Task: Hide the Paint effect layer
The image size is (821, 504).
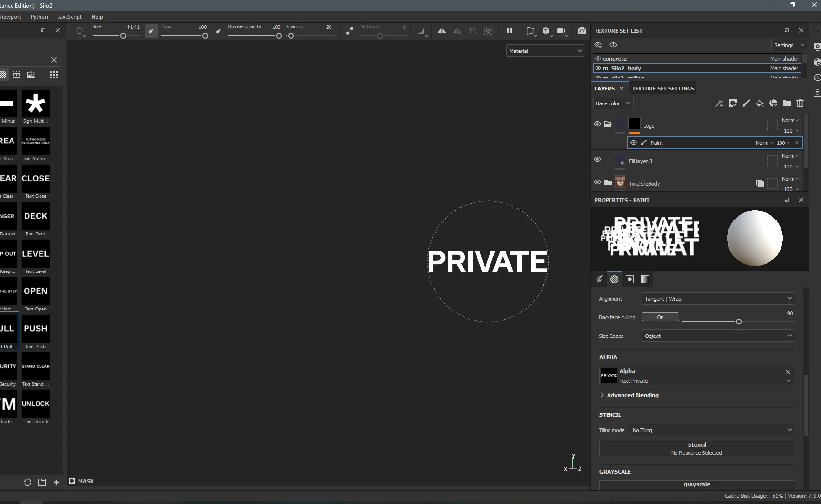Action: click(x=634, y=142)
